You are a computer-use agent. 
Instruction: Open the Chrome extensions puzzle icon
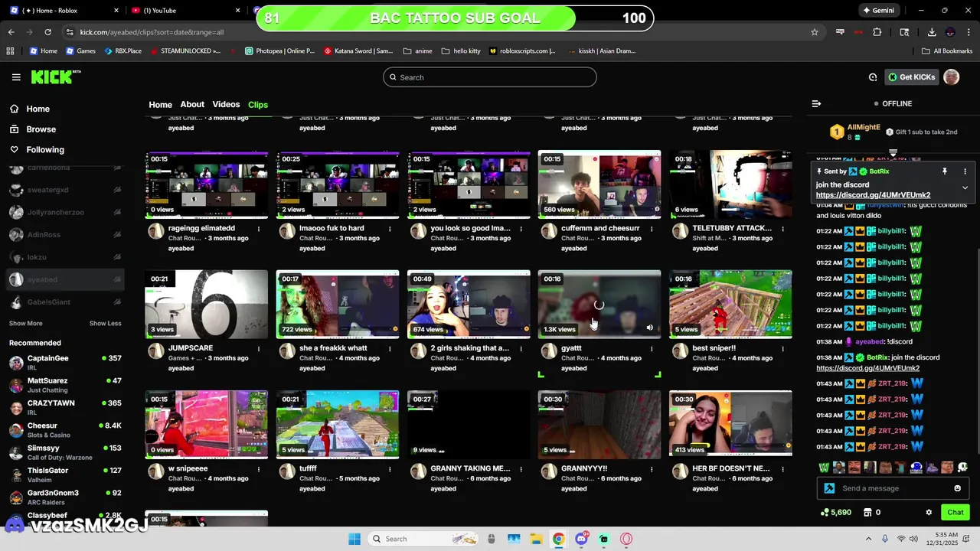[877, 32]
